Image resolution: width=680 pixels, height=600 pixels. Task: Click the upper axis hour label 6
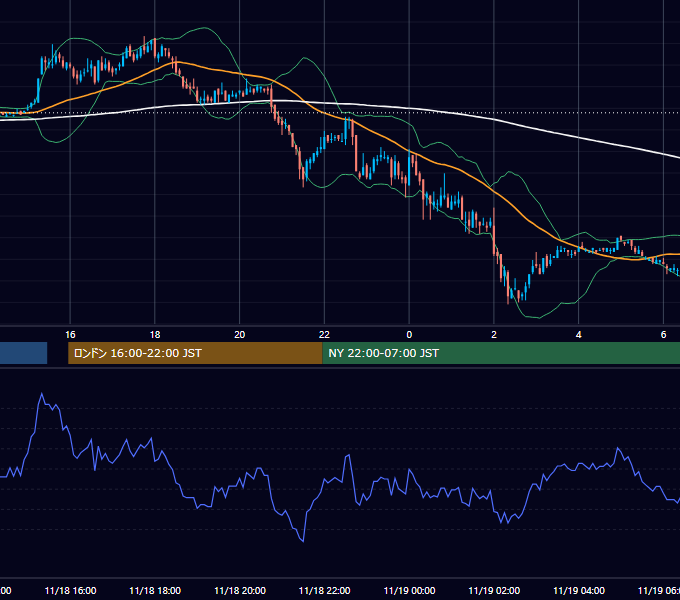click(664, 335)
